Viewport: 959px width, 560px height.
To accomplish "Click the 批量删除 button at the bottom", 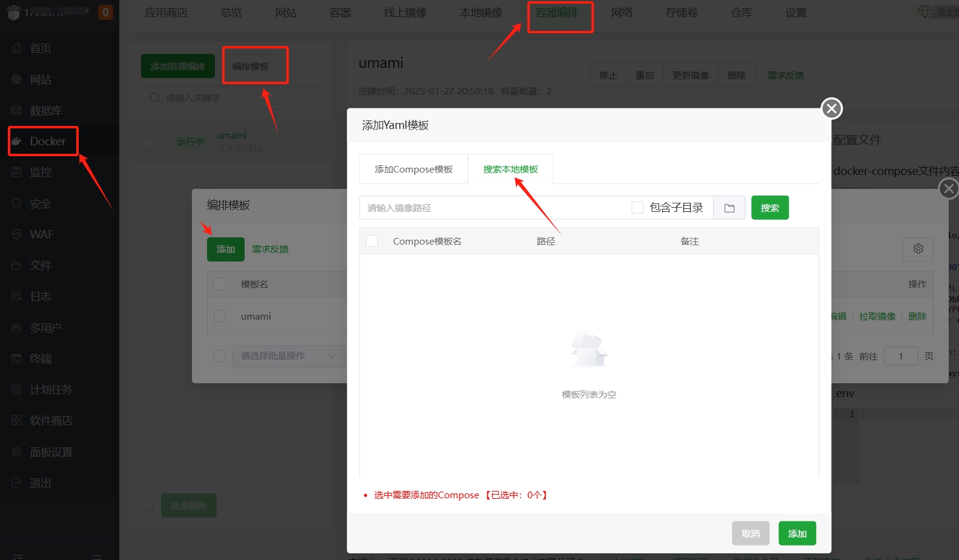I will 189,506.
